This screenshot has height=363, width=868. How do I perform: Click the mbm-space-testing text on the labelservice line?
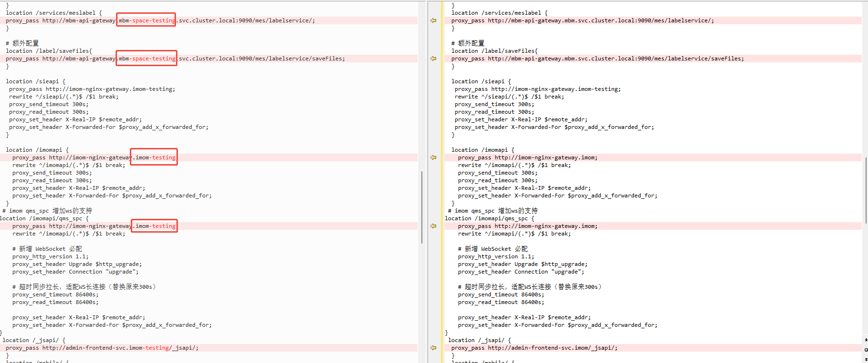coord(146,20)
